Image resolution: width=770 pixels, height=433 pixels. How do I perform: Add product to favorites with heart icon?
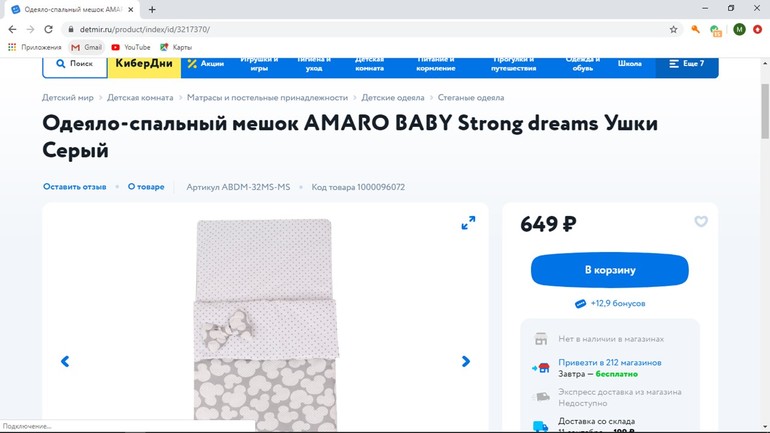[x=701, y=221]
